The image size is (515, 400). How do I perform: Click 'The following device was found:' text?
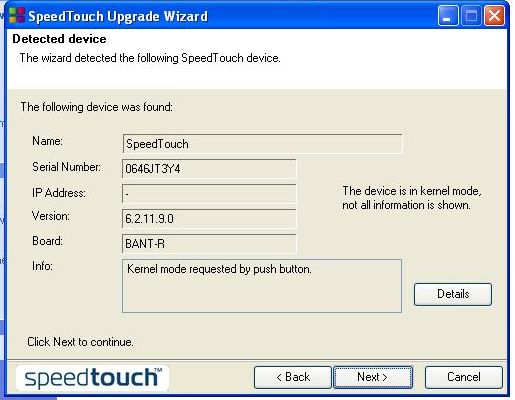click(97, 107)
